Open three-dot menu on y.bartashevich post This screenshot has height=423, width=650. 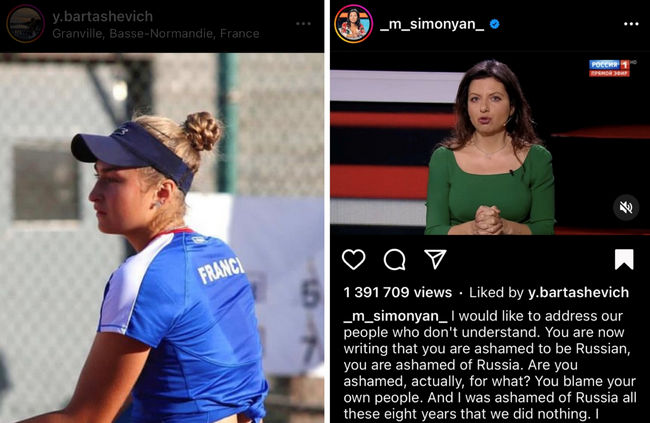[x=303, y=24]
